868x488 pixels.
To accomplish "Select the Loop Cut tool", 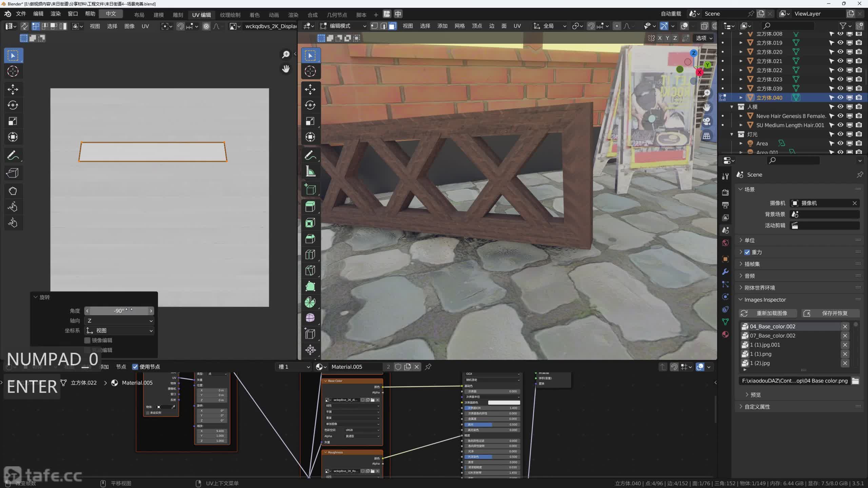I will click(x=310, y=255).
